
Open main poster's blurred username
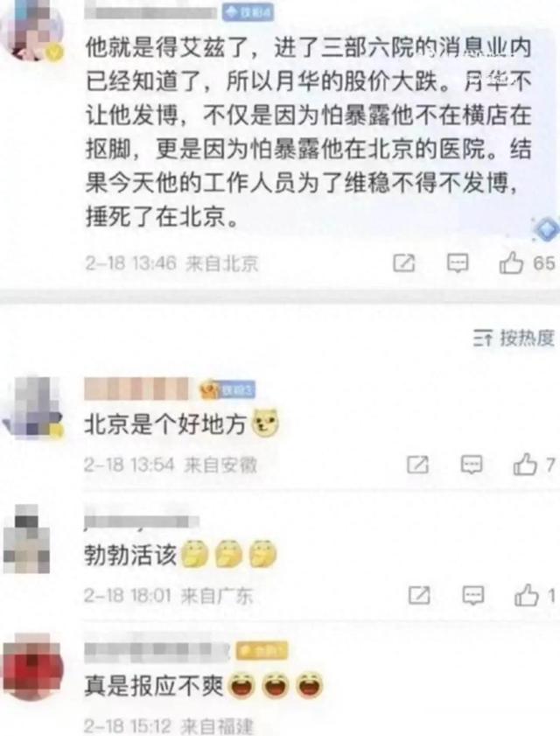click(150, 11)
